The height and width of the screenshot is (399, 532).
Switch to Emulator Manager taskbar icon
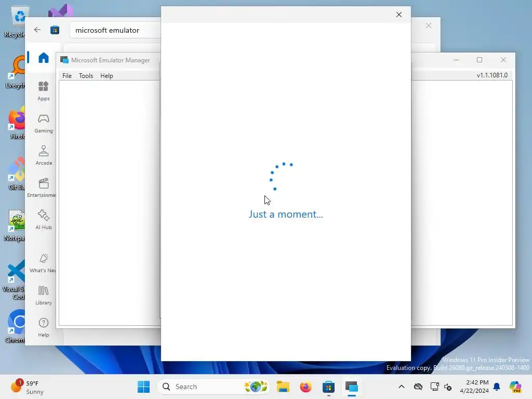[352, 387]
